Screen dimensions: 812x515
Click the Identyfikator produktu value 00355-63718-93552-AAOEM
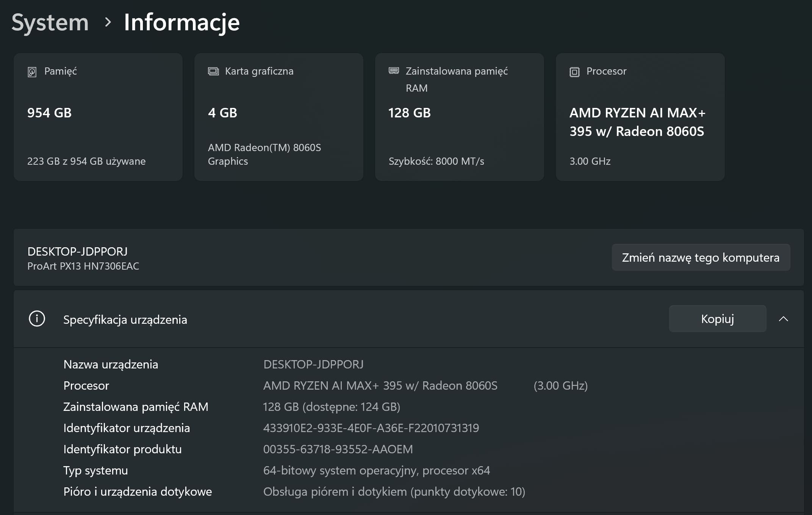(338, 449)
